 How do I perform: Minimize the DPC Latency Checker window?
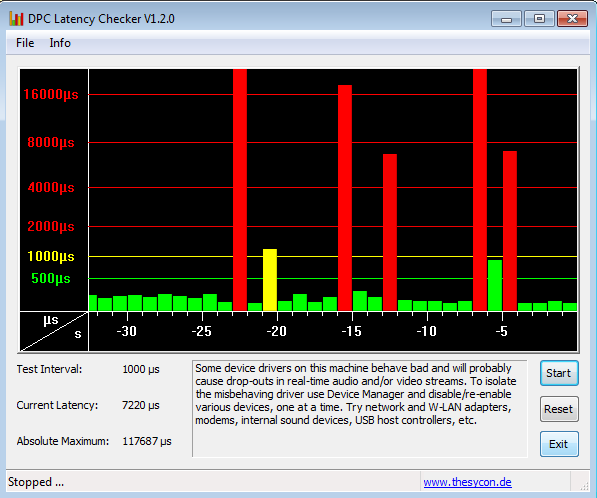(x=506, y=19)
